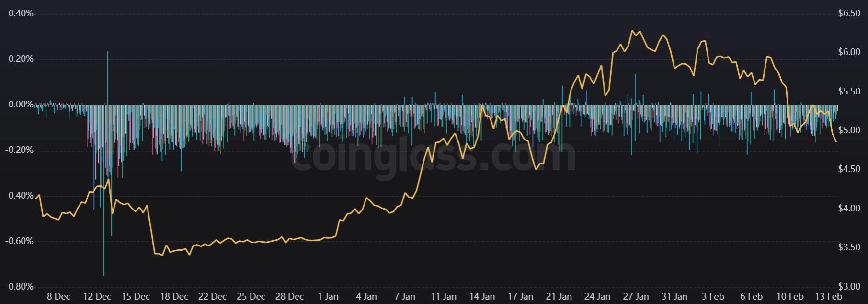Click the 22 Dec date label
This screenshot has width=868, height=304.
212,296
